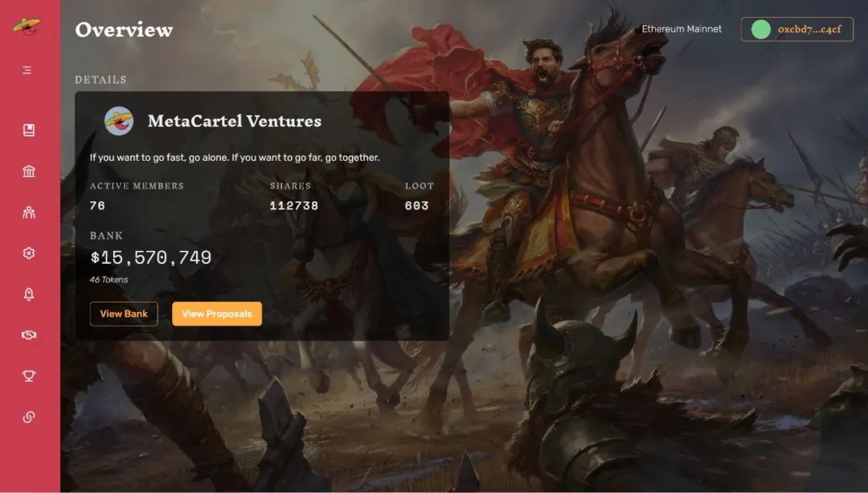The image size is (868, 493).
Task: Click the MetaCartel Ventures title
Action: coord(235,121)
